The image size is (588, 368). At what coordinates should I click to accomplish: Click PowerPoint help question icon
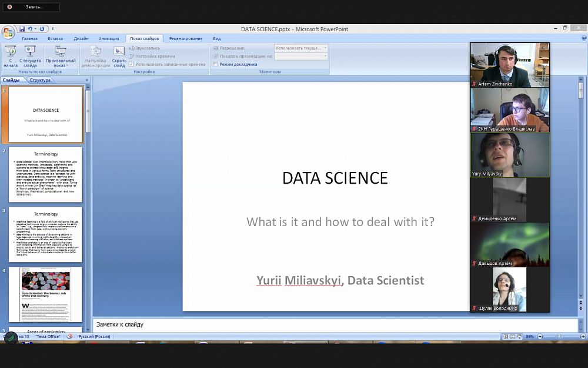pyautogui.click(x=584, y=38)
